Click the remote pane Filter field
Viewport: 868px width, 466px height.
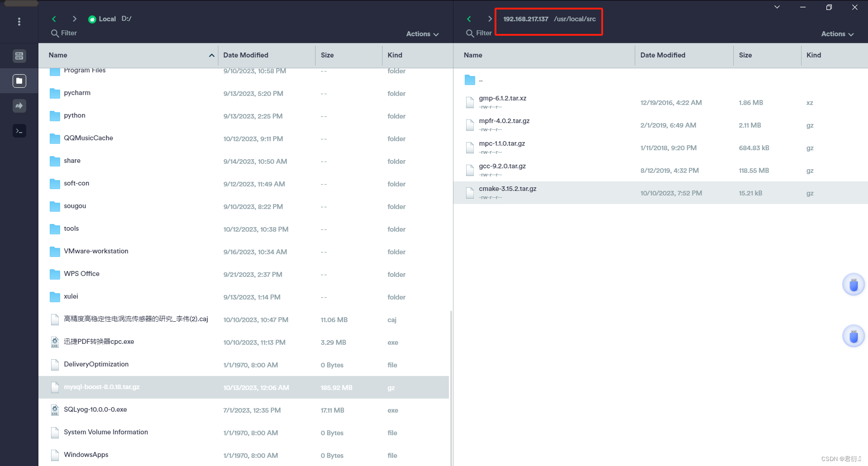pos(484,33)
